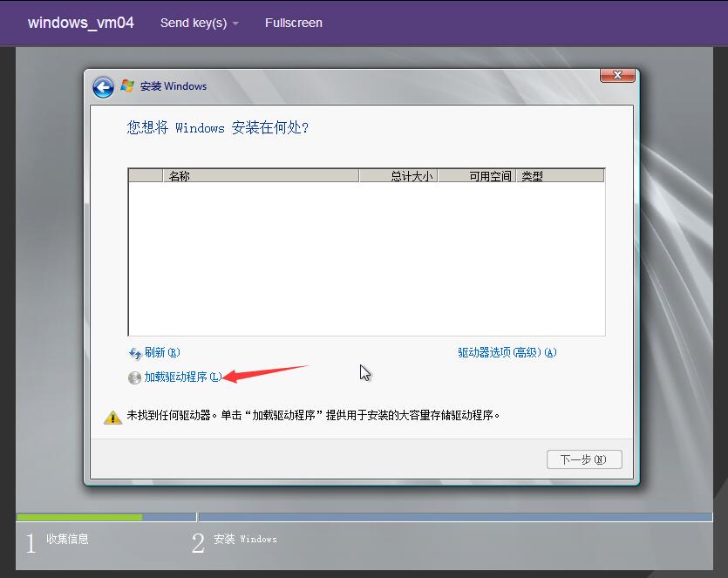
Task: Click the 未找到任何驱动器 warning message
Action: click(313, 415)
